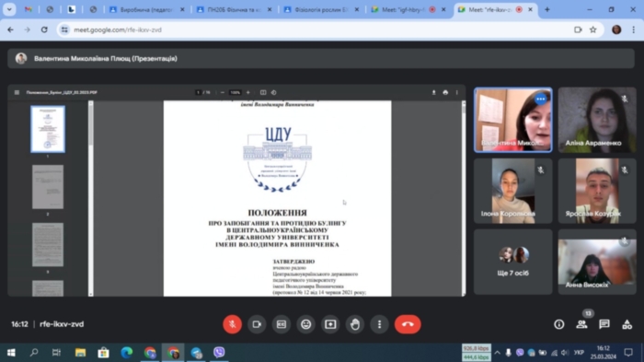Select page 3 thumbnail
The height and width of the screenshot is (362, 644).
coord(48,245)
